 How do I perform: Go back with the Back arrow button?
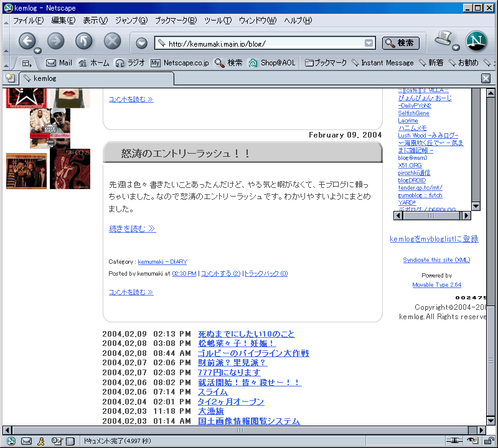pos(27,41)
